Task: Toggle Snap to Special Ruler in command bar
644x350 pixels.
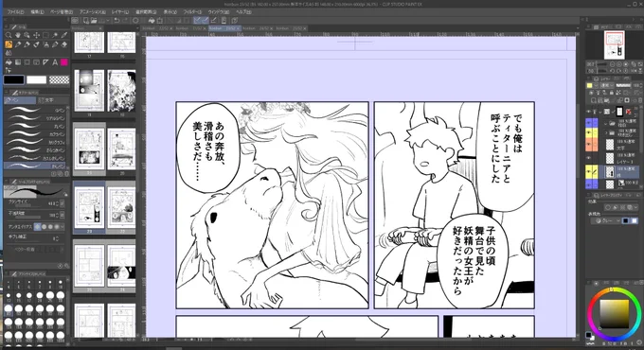Action: [205, 20]
